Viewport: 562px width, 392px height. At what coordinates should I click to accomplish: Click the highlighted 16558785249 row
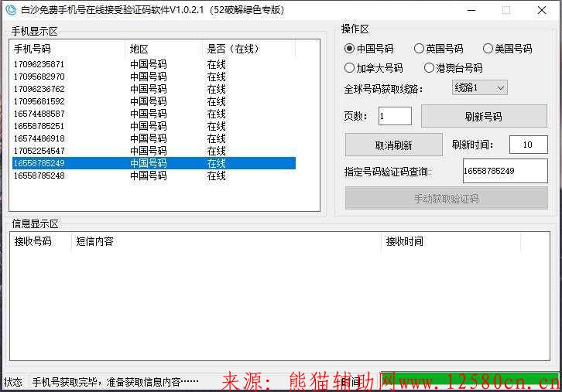tap(39, 163)
